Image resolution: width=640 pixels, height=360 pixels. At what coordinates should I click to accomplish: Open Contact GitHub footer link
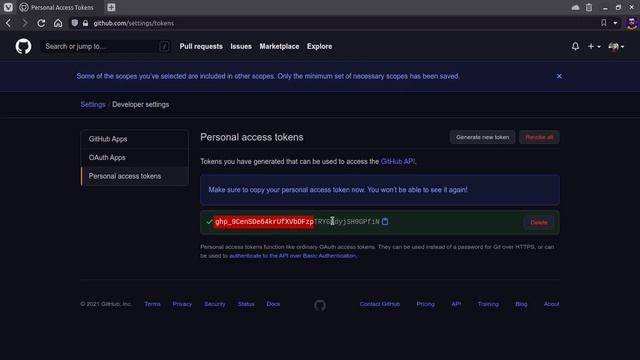coord(380,304)
